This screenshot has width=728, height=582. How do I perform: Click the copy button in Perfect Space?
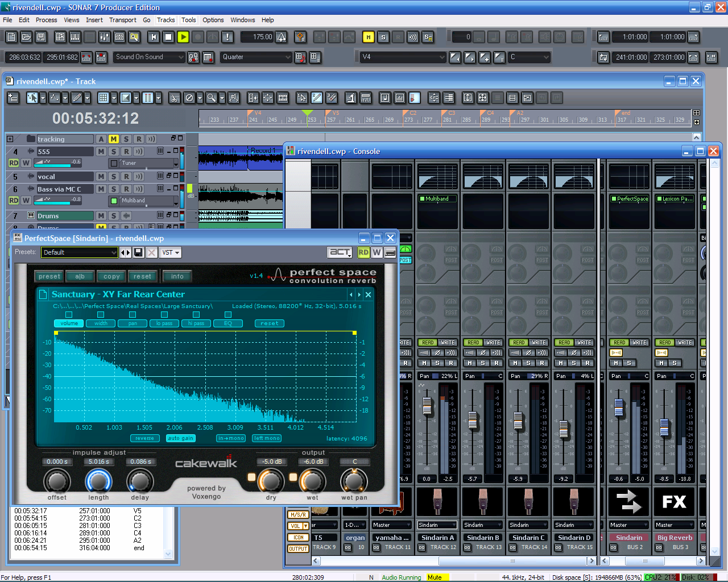pos(111,276)
